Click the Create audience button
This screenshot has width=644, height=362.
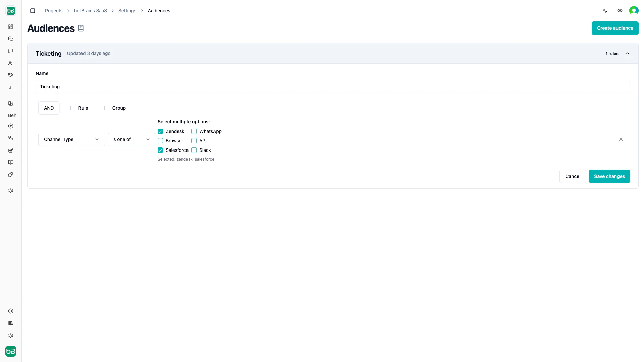pos(615,28)
